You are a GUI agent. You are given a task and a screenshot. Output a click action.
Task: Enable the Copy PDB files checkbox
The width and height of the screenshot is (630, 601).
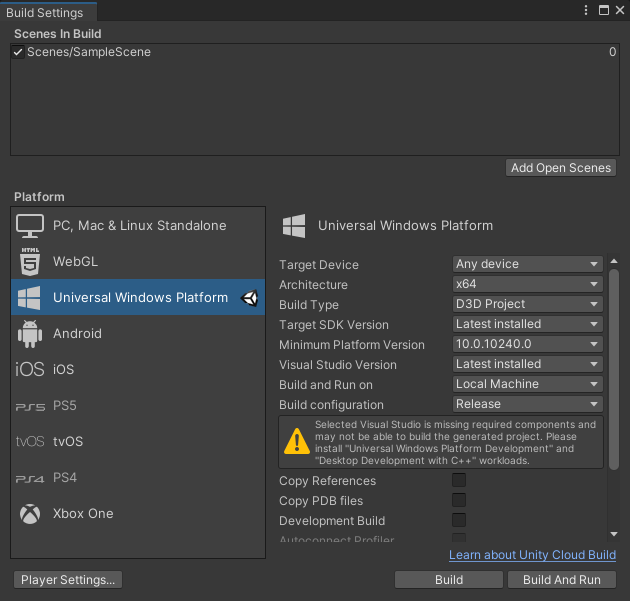(x=459, y=500)
